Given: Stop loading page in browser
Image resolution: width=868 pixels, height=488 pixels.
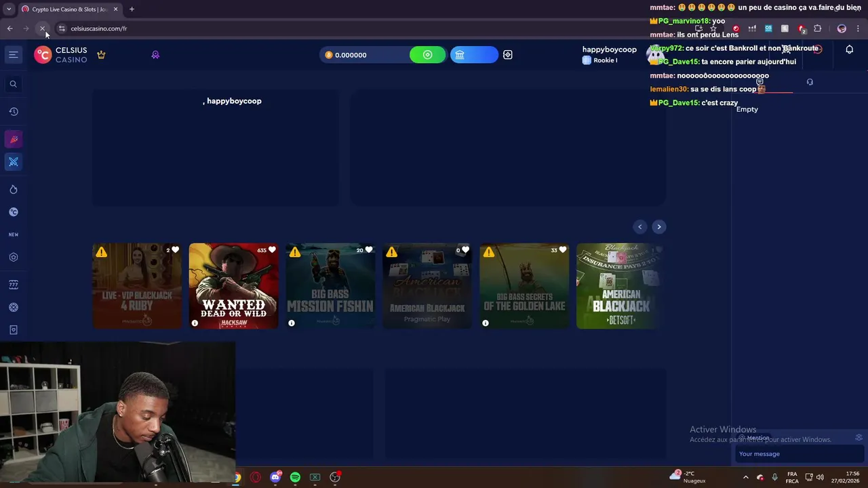Looking at the screenshot, I should (42, 28).
